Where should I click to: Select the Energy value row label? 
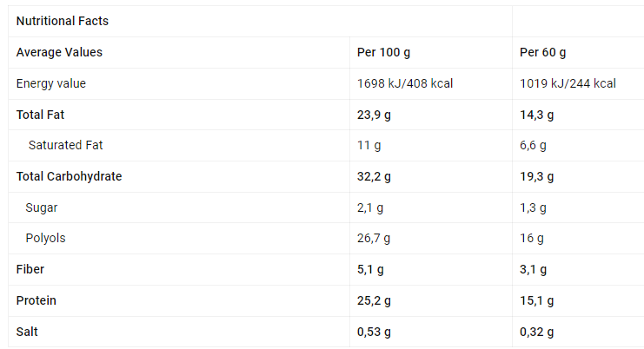point(51,83)
